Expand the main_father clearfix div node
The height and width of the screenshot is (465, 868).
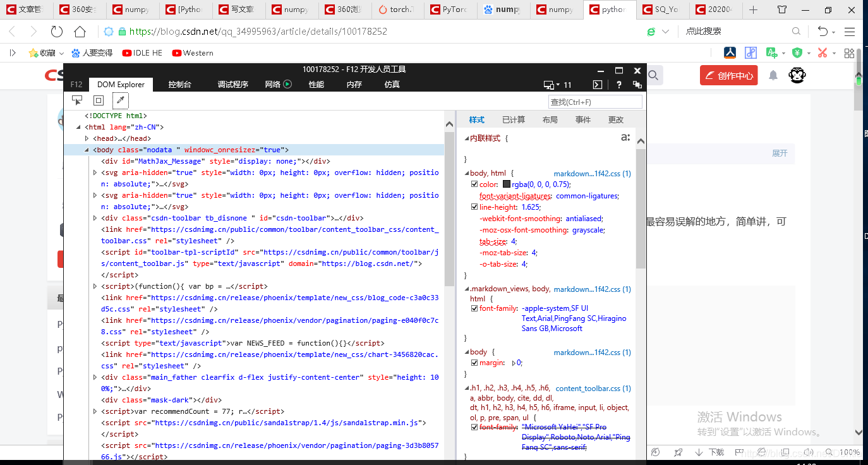click(x=95, y=378)
